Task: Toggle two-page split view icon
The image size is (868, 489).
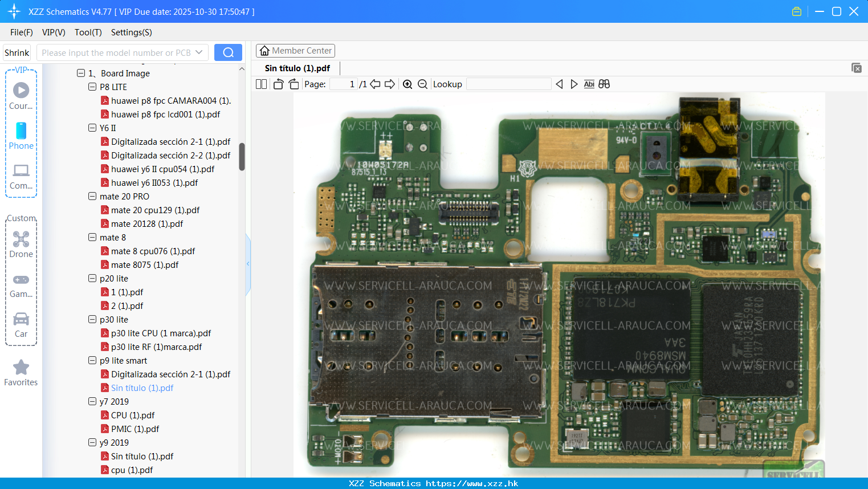Action: click(261, 84)
